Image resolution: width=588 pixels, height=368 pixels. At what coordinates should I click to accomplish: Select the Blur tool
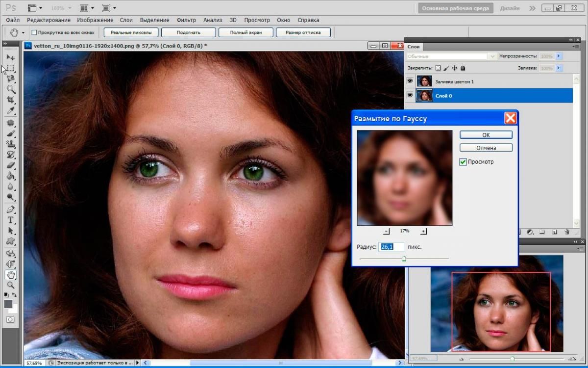[10, 187]
